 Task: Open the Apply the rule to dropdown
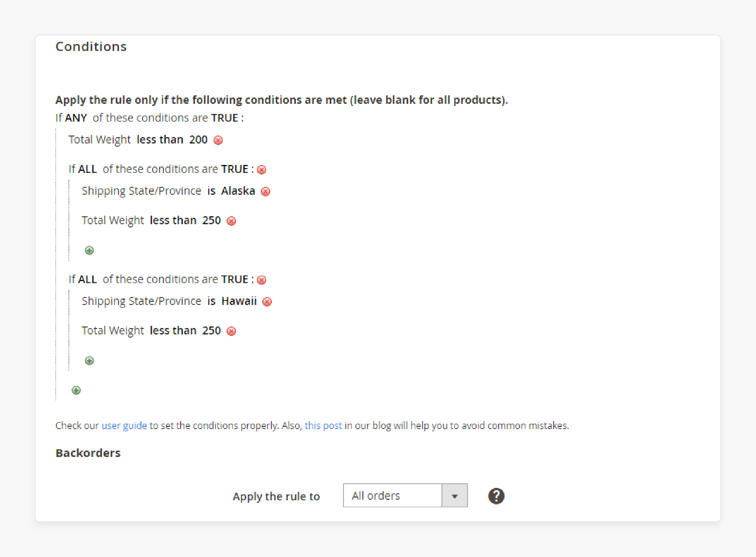pyautogui.click(x=405, y=495)
